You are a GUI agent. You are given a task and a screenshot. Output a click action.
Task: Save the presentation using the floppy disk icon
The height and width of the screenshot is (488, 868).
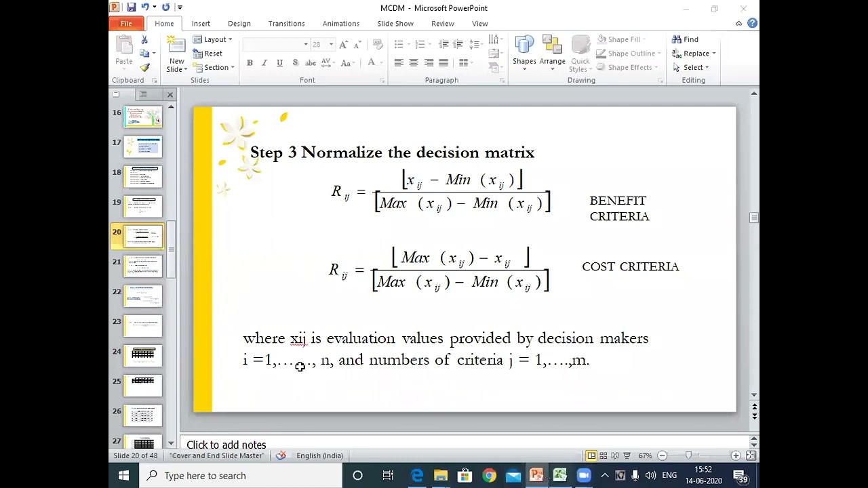click(x=131, y=7)
